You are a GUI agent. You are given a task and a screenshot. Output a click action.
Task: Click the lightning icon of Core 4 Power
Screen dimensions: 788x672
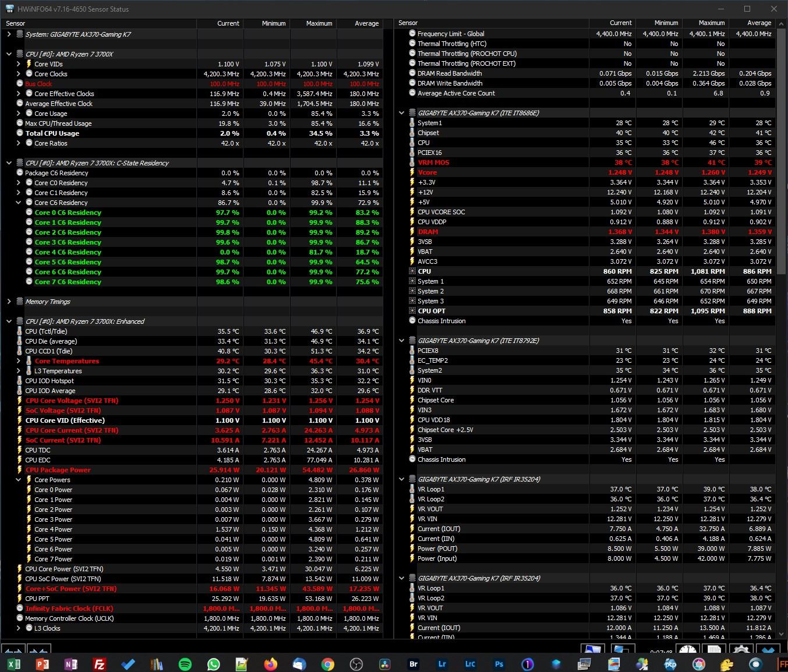pos(29,529)
